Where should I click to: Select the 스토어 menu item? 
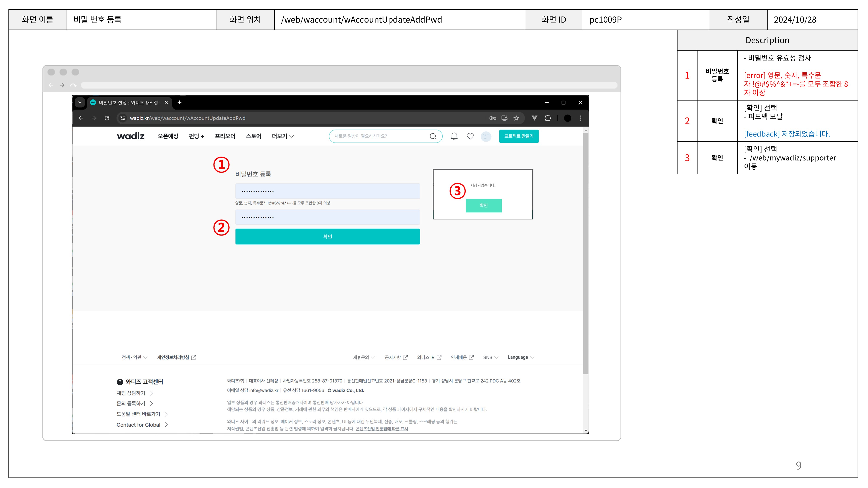pos(253,136)
